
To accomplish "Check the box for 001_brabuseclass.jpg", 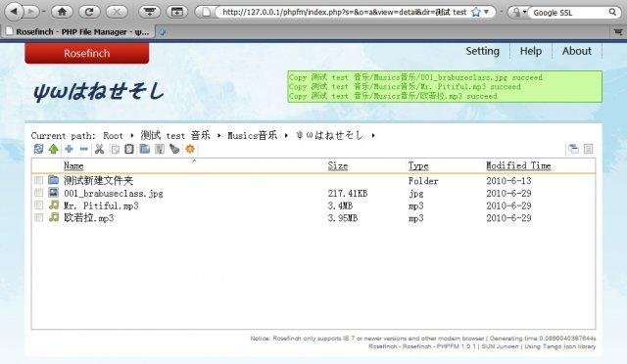I will (38, 193).
